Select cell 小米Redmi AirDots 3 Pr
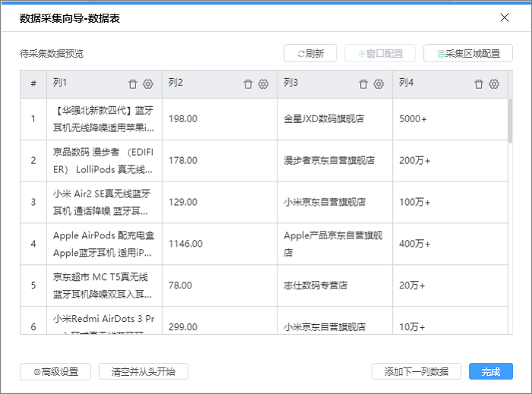The height and width of the screenshot is (394, 532). point(104,320)
